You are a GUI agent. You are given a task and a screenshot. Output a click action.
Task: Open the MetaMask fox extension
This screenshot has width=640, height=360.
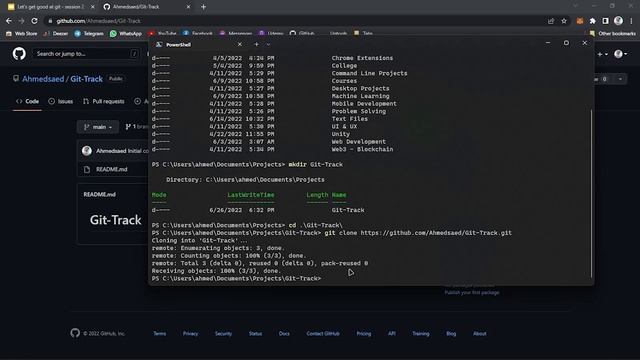pos(580,21)
